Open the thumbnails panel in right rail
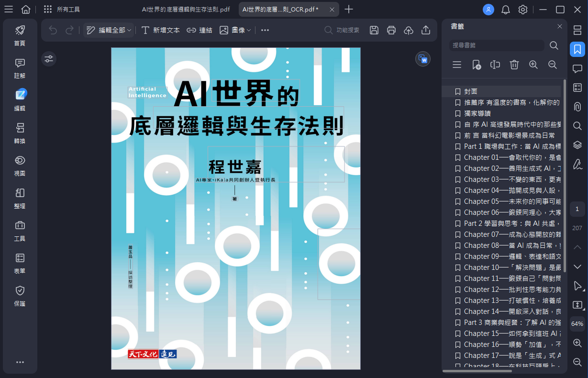 point(577,30)
